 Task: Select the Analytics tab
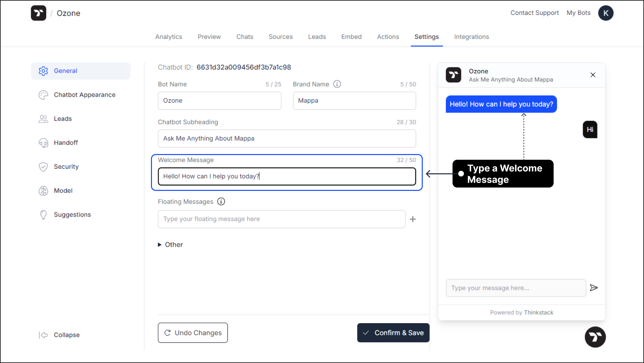[168, 37]
